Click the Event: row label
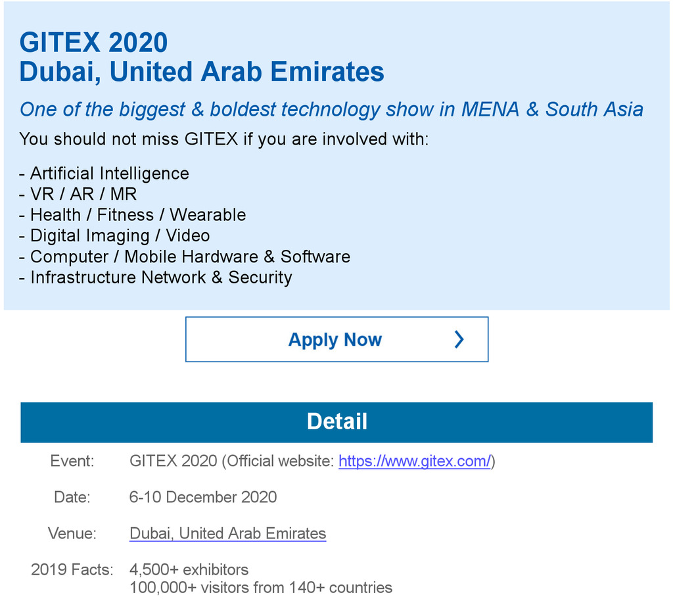Viewport: 673px width, 616px height. 72,462
